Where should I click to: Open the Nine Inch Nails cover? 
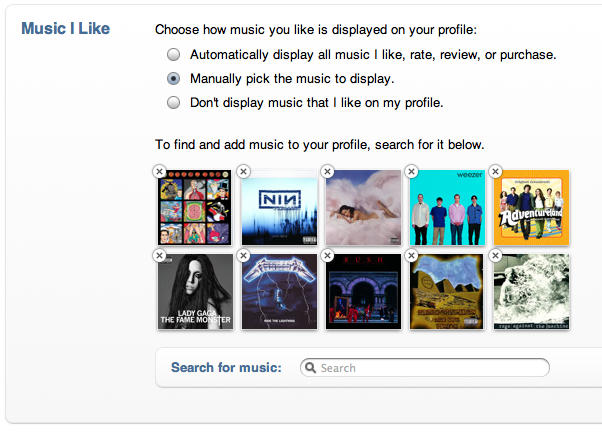click(280, 208)
